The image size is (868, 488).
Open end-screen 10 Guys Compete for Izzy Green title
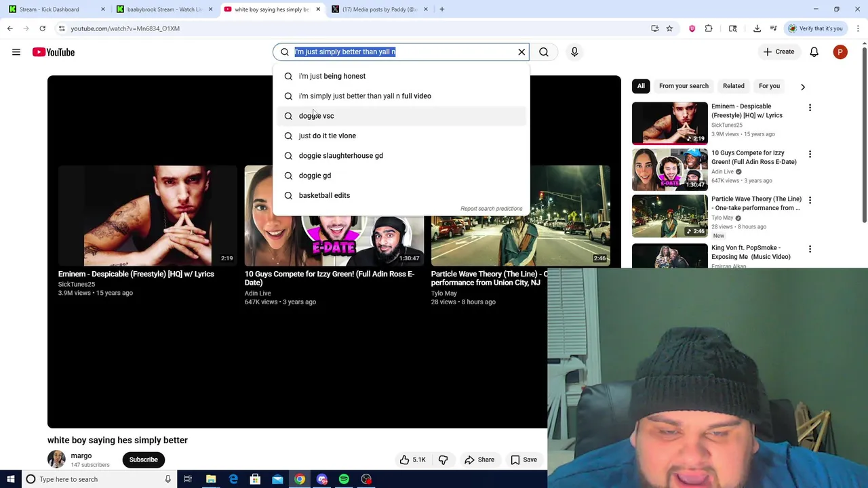[x=330, y=278]
